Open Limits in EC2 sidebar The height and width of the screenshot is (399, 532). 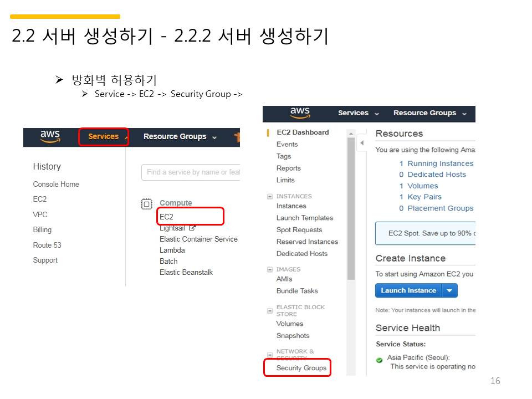coord(285,180)
